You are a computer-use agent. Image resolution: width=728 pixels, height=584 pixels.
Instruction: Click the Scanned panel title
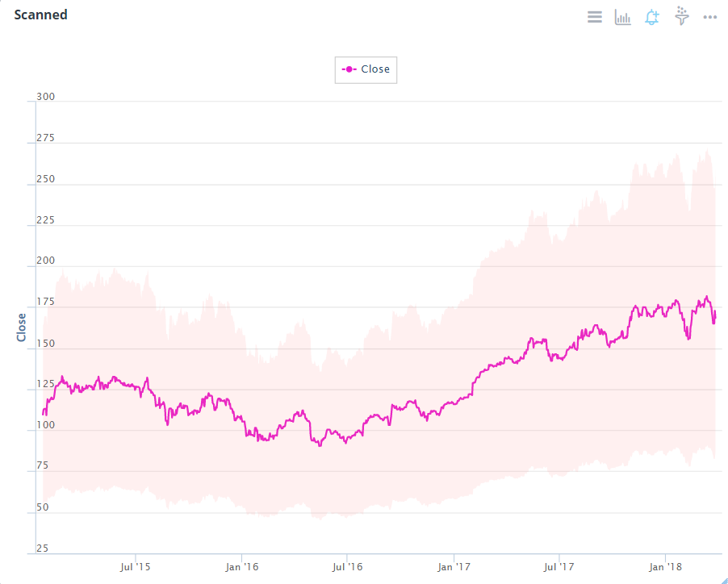point(40,15)
